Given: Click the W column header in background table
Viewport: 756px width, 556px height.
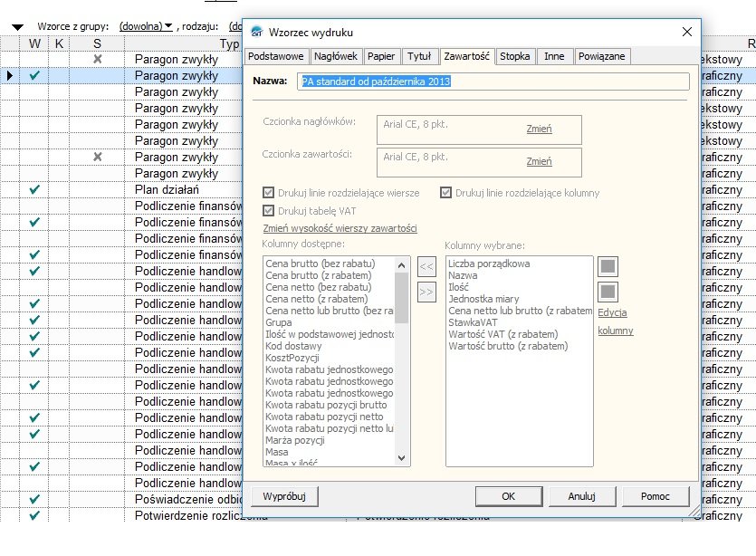Looking at the screenshot, I should [x=34, y=43].
